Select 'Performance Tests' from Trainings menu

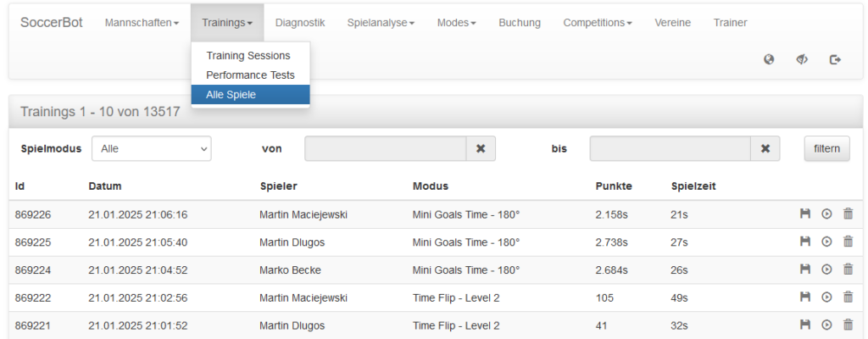click(250, 75)
